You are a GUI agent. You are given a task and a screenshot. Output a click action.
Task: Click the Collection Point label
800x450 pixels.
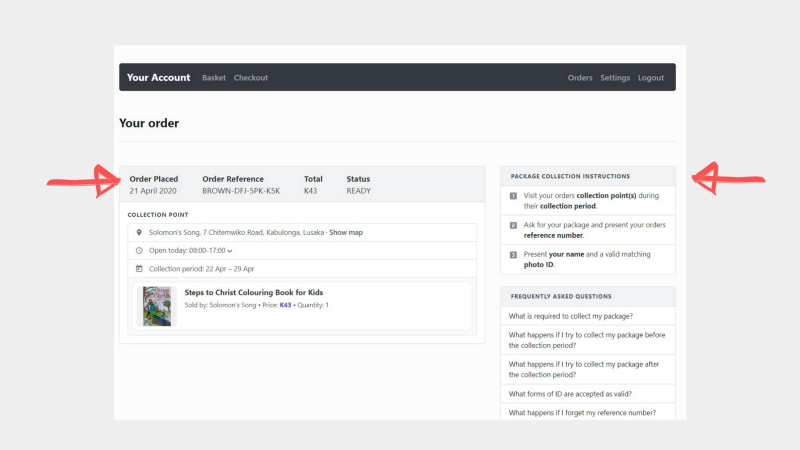click(x=158, y=215)
